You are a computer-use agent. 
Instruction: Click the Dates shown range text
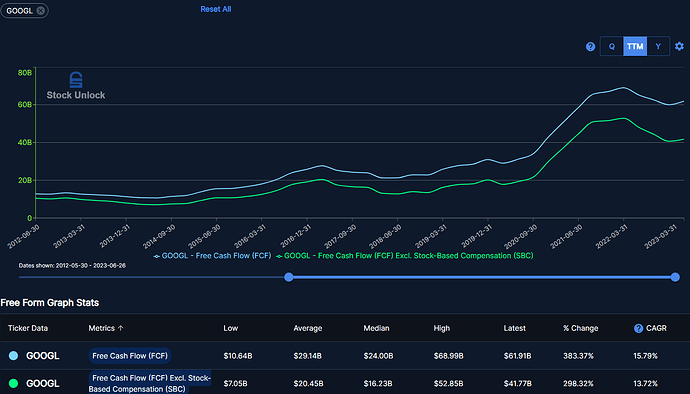72,265
